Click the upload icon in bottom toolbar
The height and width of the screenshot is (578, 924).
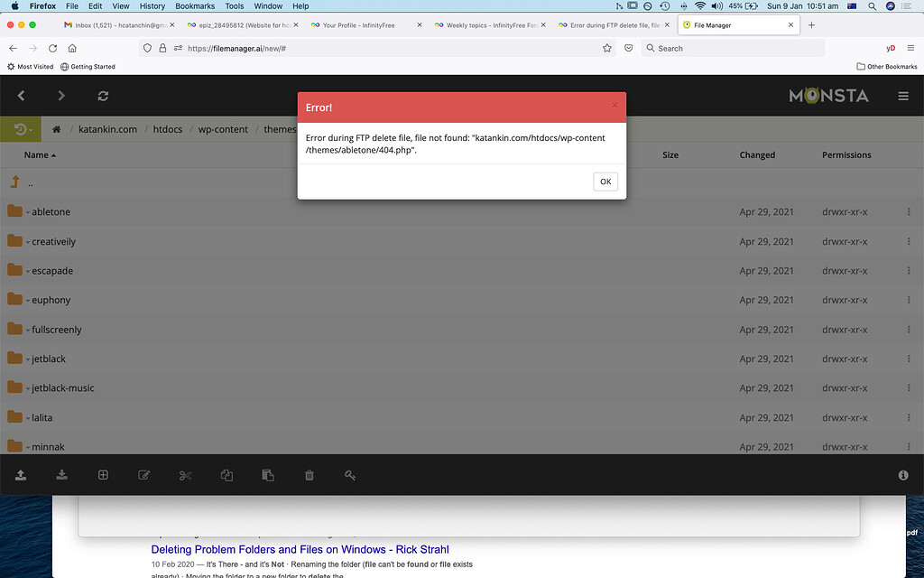tap(21, 475)
